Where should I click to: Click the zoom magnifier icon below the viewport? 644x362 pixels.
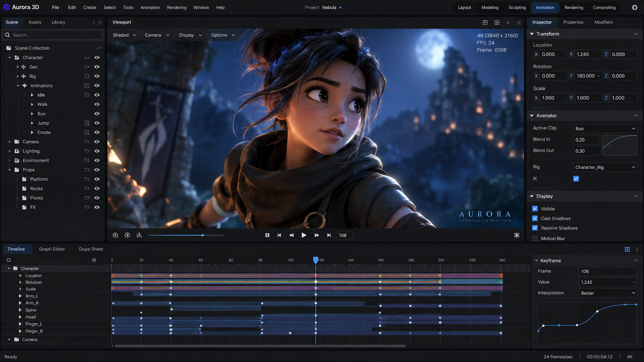pos(116,235)
